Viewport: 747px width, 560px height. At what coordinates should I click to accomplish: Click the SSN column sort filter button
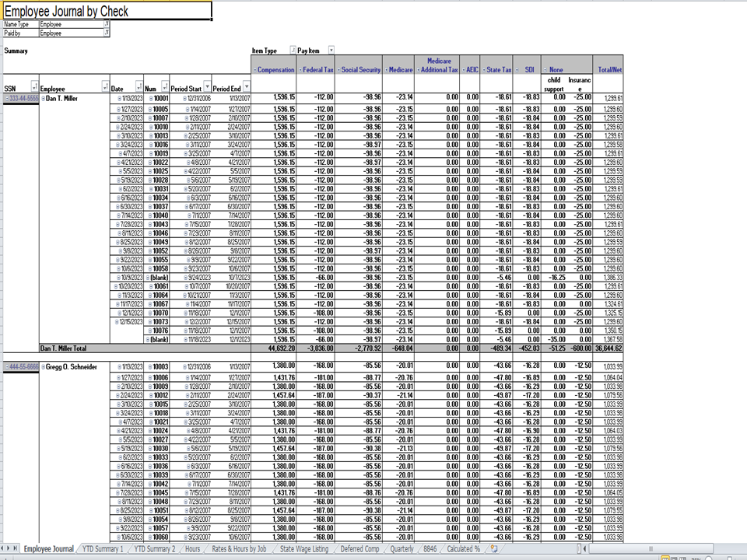33,86
